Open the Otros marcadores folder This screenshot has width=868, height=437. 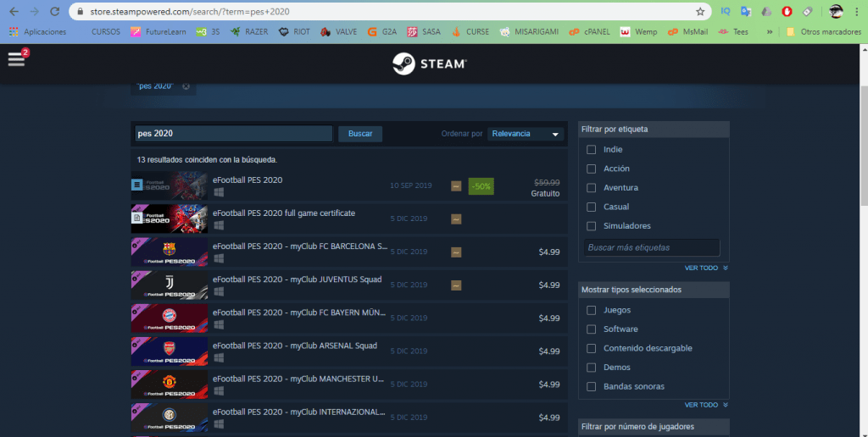[824, 32]
